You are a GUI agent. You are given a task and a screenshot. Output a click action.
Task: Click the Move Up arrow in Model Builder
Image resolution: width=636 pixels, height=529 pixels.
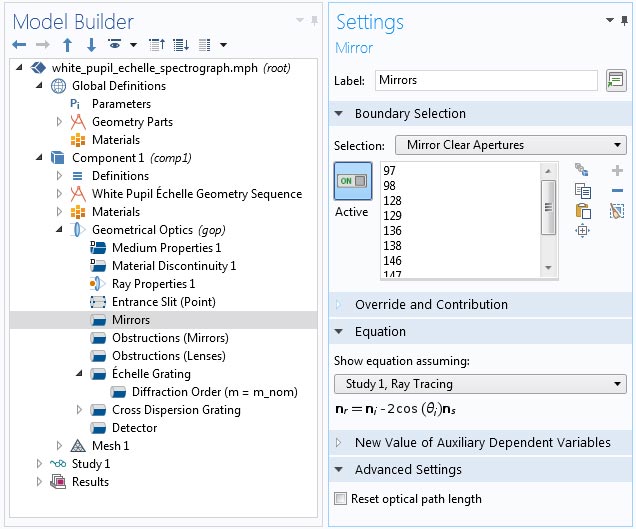click(67, 45)
